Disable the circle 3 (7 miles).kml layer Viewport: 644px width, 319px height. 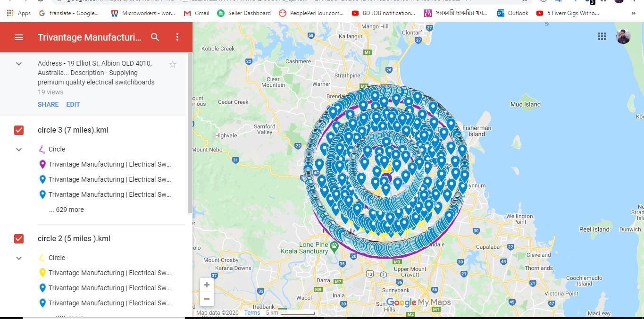(18, 130)
